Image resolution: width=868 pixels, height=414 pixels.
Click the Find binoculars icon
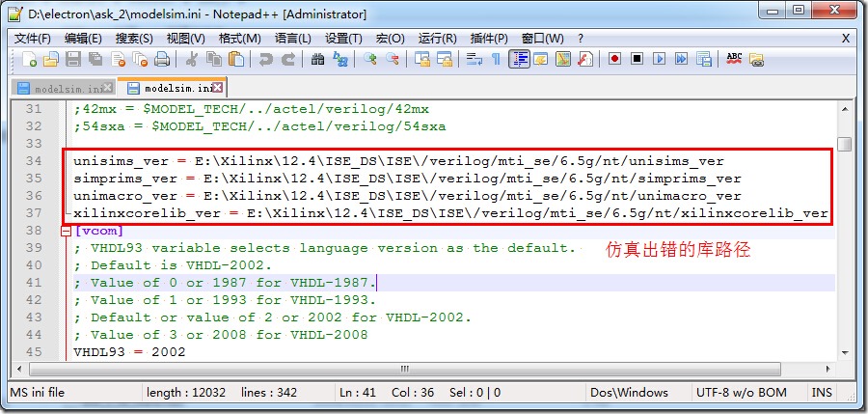coord(317,59)
